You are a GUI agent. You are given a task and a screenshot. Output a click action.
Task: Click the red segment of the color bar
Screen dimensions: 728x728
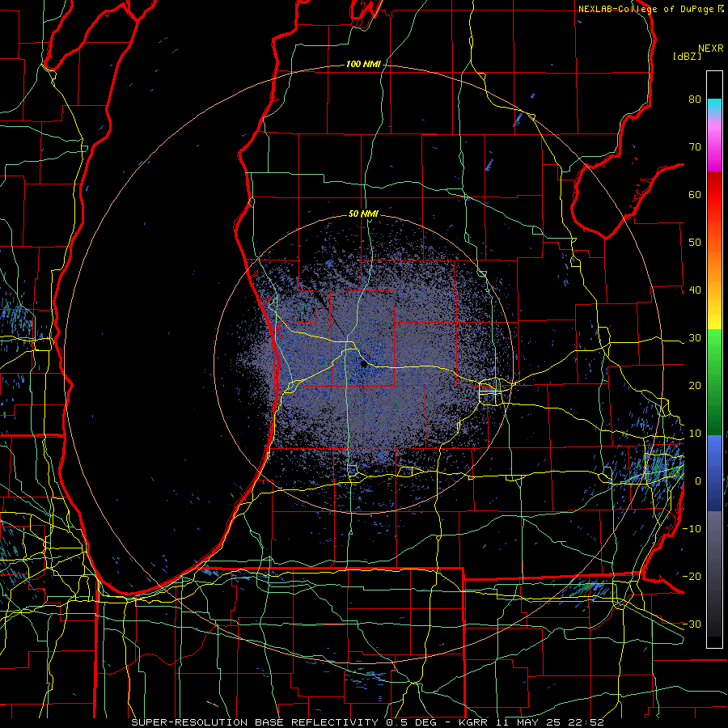point(714,196)
